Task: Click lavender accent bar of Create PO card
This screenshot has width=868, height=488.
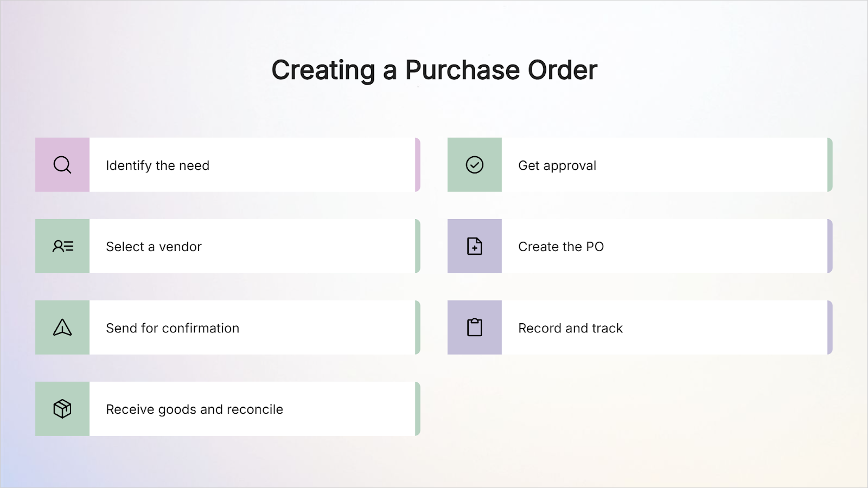Action: 830,246
